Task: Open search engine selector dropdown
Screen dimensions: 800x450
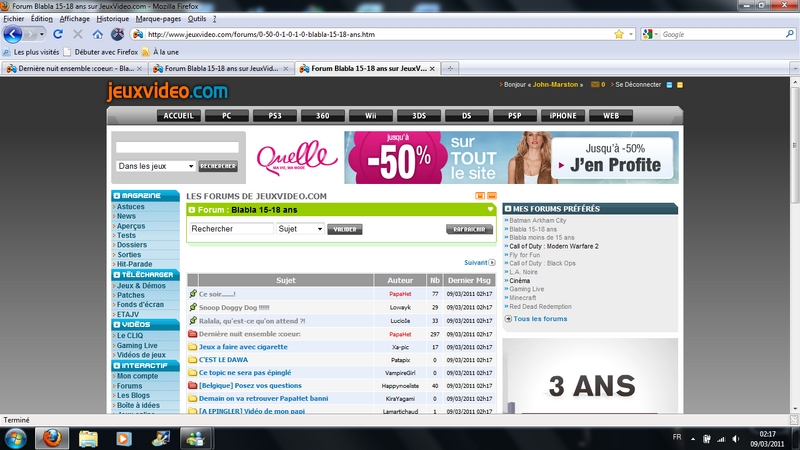Action: (x=657, y=34)
